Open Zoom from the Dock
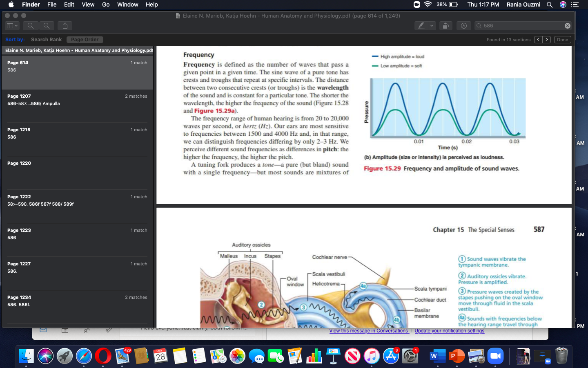This screenshot has width=588, height=368. pos(495,356)
